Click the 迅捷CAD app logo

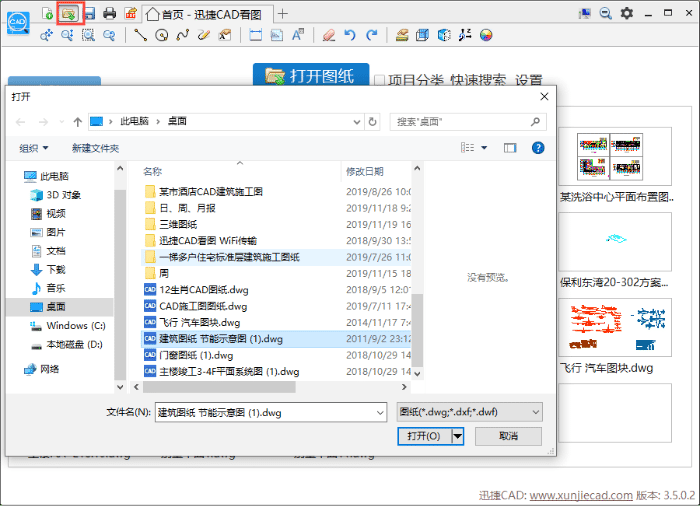(18, 22)
